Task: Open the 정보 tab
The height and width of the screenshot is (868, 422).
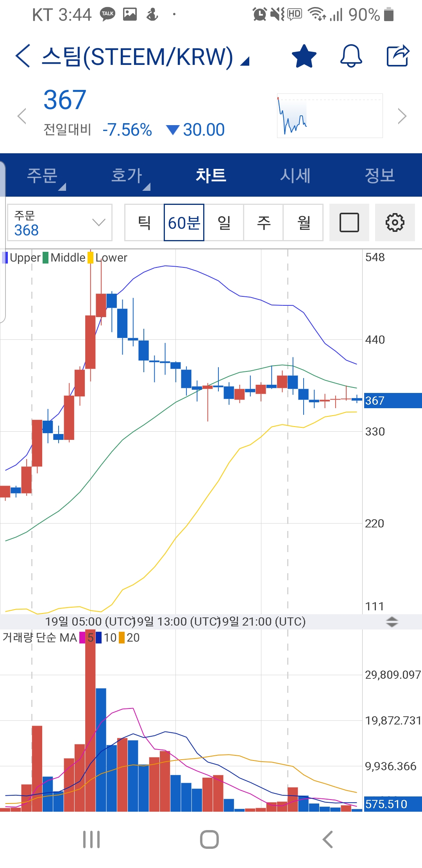Action: click(380, 175)
